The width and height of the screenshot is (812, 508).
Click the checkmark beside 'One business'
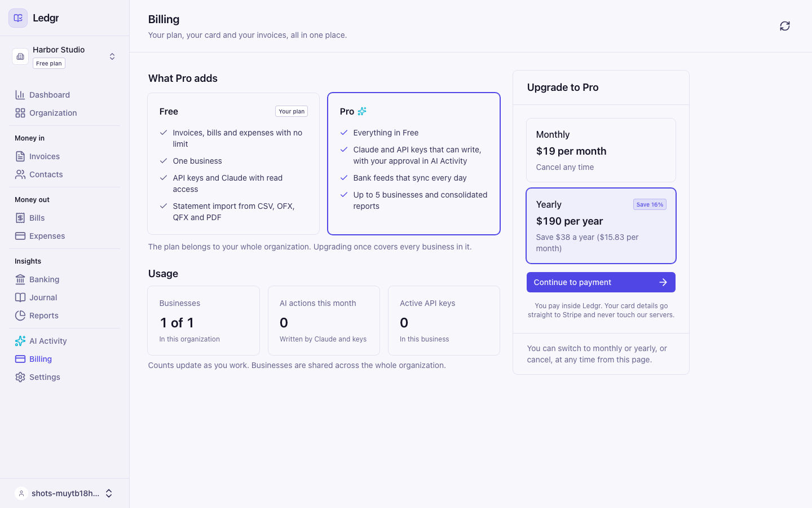[x=164, y=161]
